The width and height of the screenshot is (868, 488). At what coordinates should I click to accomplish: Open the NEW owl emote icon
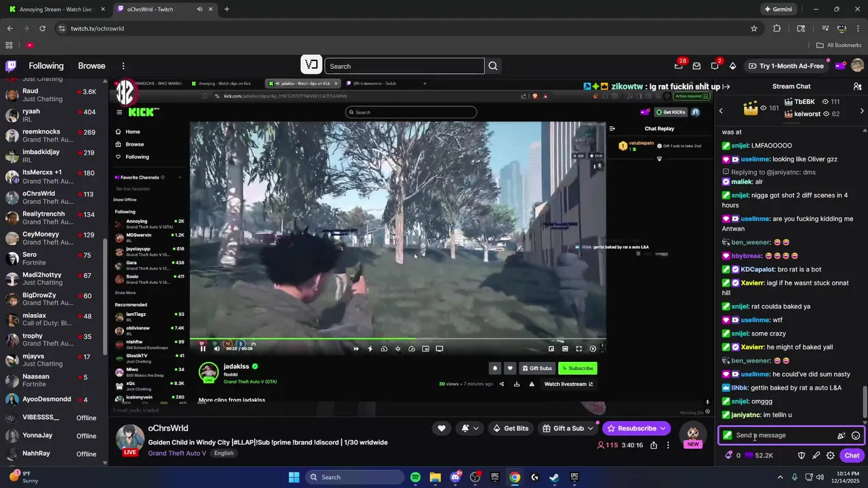pos(692,434)
